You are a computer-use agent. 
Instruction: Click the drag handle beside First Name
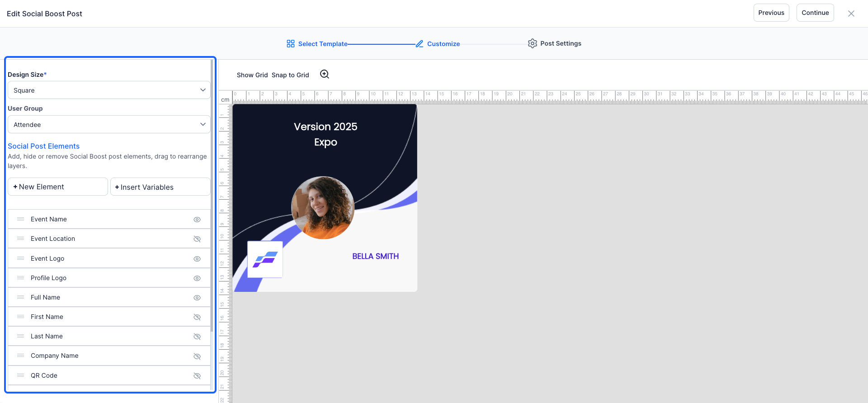(x=20, y=317)
